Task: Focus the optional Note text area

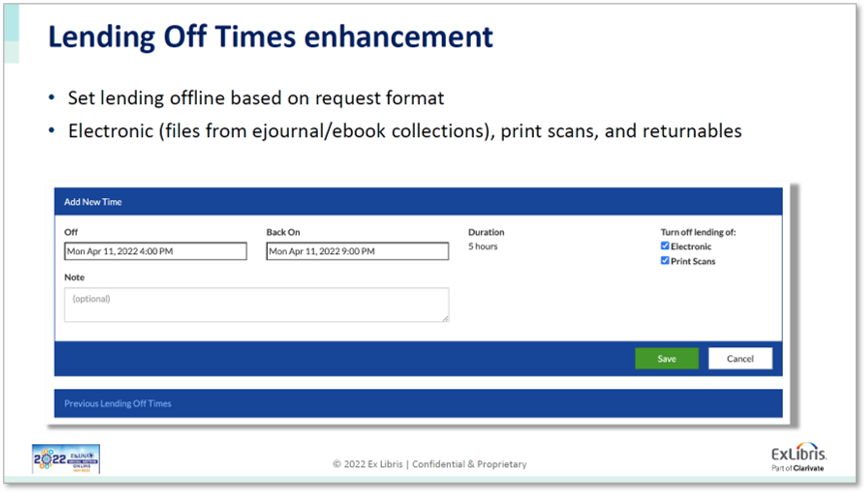Action: (x=256, y=305)
